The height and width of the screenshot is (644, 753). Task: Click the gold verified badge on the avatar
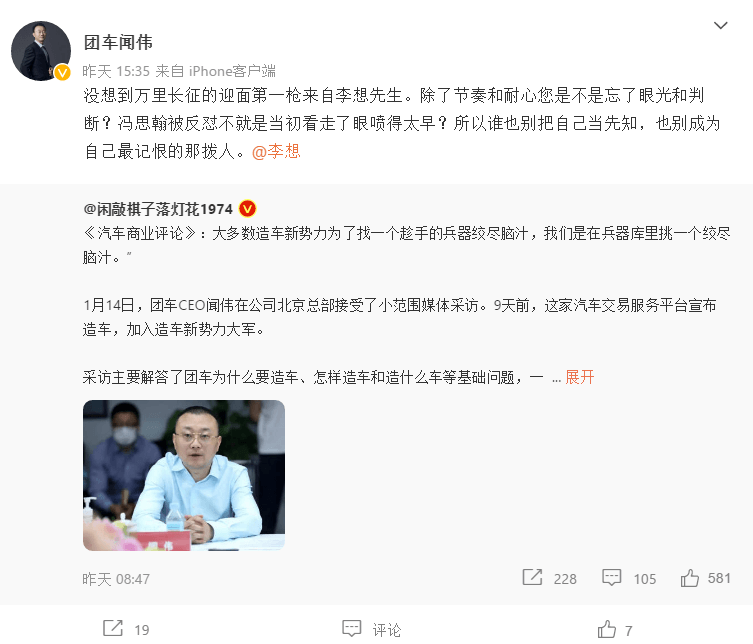(62, 73)
